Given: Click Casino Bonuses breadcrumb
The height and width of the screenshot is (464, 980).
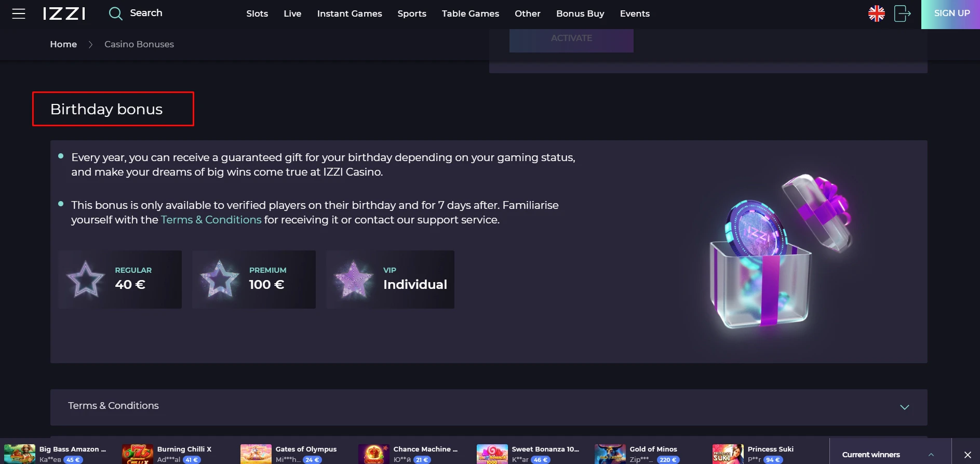Looking at the screenshot, I should 139,44.
